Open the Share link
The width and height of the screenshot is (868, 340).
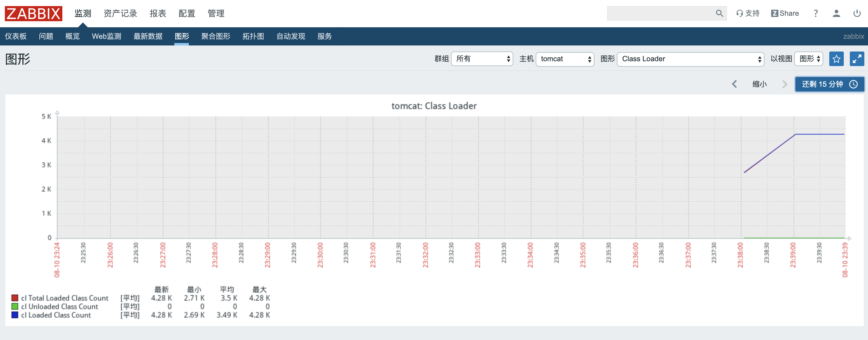click(x=785, y=13)
